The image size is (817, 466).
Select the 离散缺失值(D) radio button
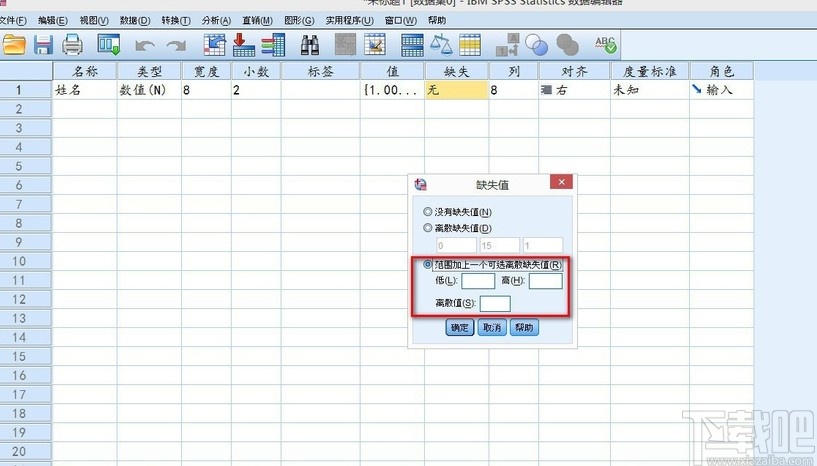[428, 228]
